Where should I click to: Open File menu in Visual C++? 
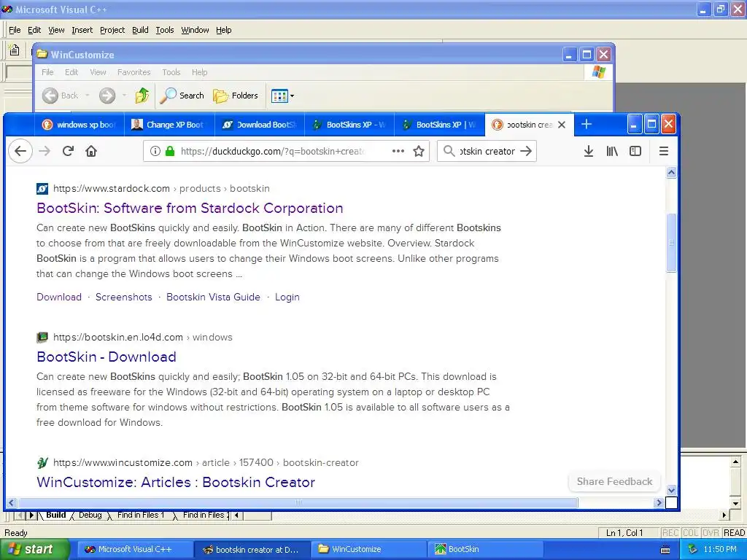click(x=15, y=30)
